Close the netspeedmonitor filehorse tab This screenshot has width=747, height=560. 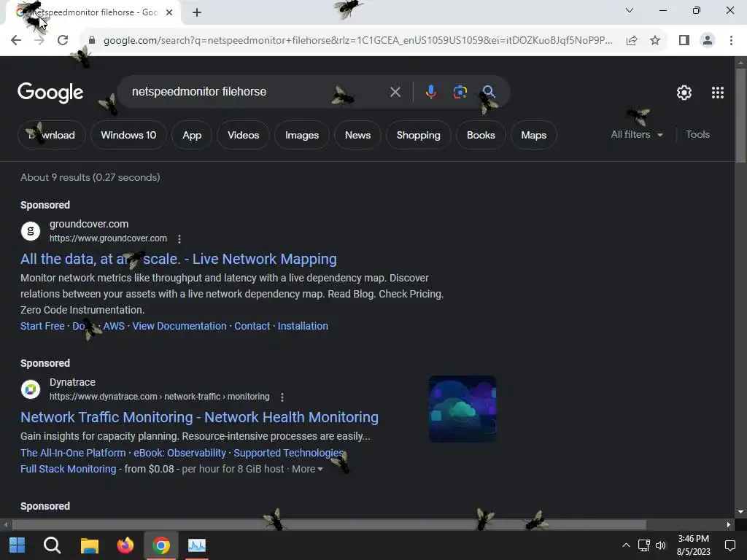click(x=169, y=12)
